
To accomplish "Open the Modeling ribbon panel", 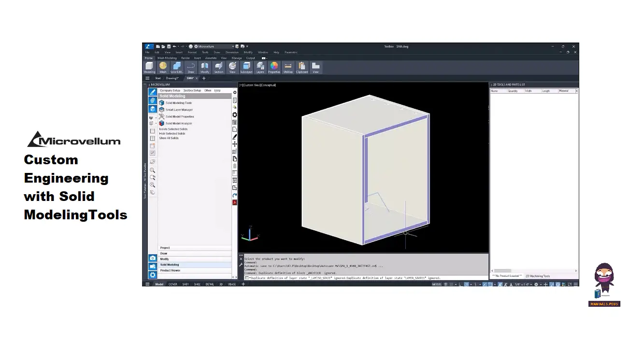I will coord(149,68).
